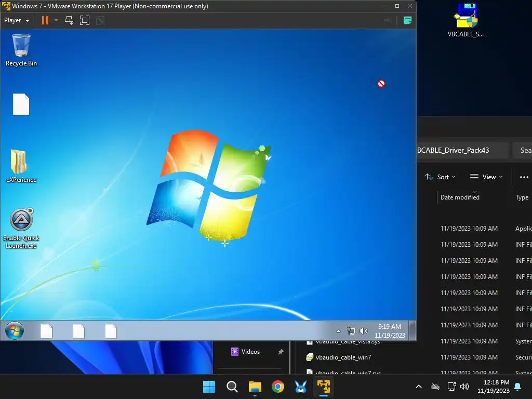
Task: Click the pin icon next to Videos
Action: coord(281,352)
